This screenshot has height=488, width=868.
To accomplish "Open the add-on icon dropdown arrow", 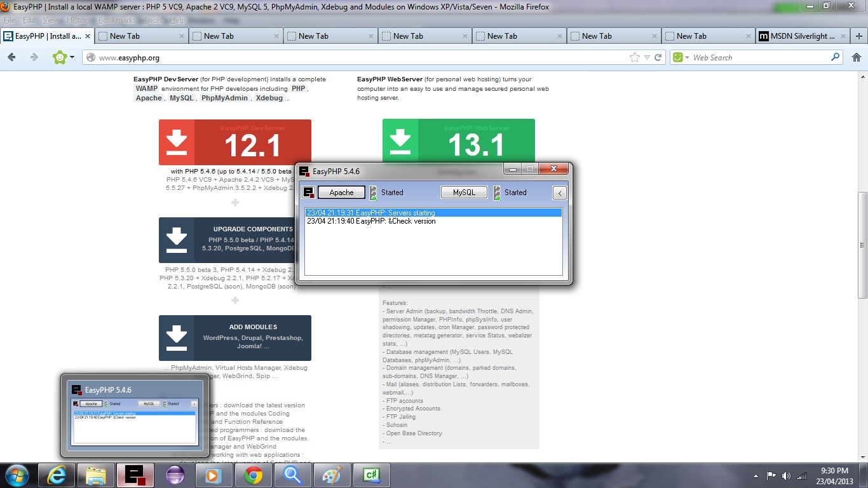I will (72, 57).
